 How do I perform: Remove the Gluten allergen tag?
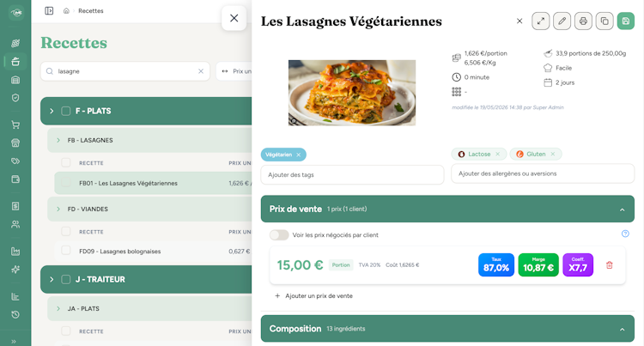[x=553, y=154]
